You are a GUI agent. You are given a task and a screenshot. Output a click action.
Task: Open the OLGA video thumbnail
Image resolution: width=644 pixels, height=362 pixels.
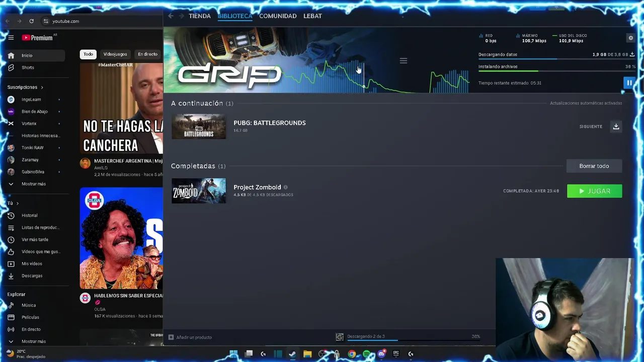click(121, 238)
